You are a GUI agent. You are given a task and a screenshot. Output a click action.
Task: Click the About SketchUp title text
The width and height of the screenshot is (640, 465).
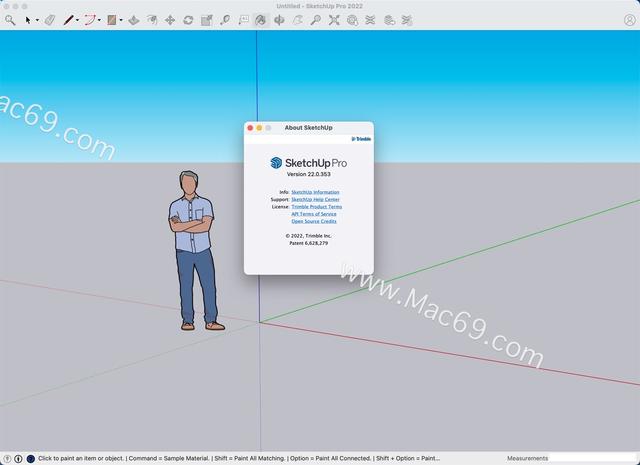(309, 128)
